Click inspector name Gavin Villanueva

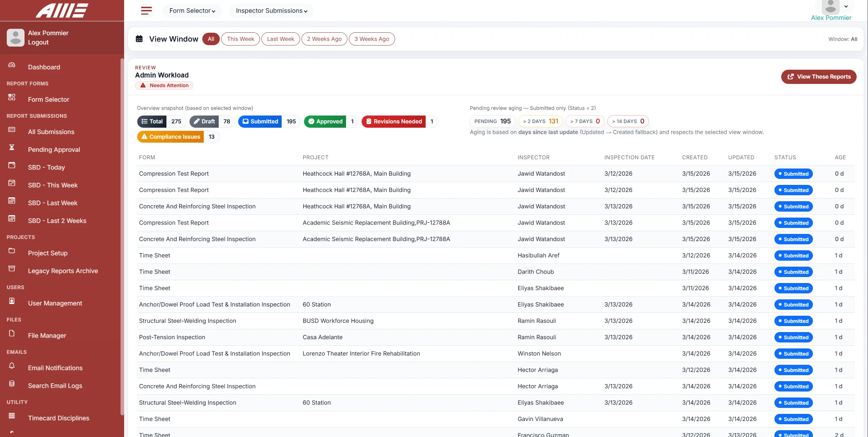[x=540, y=419]
